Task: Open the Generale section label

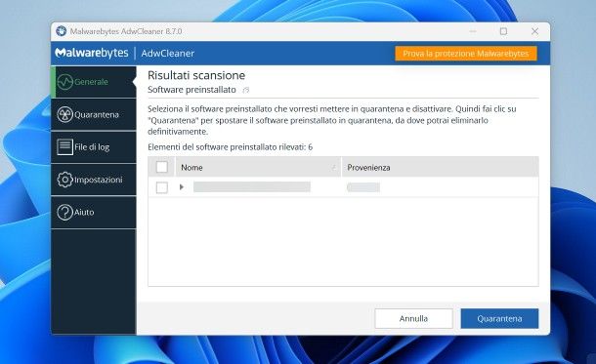Action: 91,82
